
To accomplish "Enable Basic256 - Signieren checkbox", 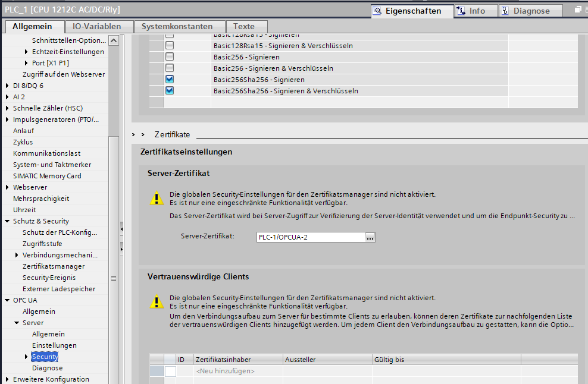I will (x=170, y=56).
